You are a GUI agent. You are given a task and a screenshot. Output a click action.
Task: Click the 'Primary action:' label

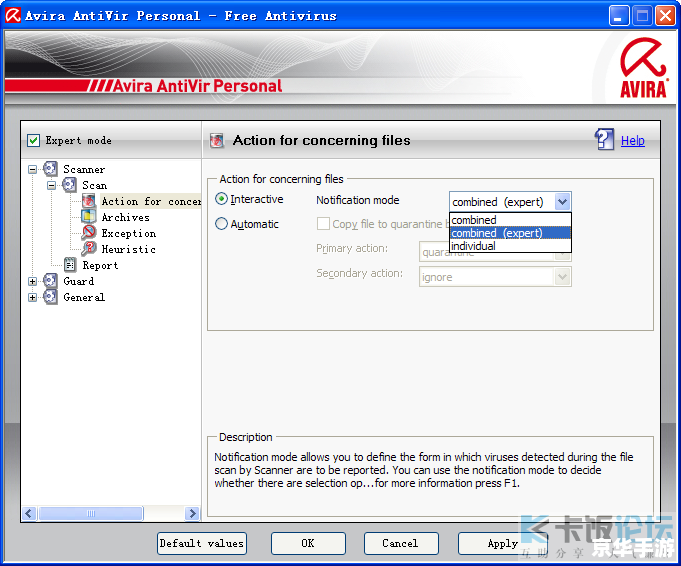click(352, 248)
